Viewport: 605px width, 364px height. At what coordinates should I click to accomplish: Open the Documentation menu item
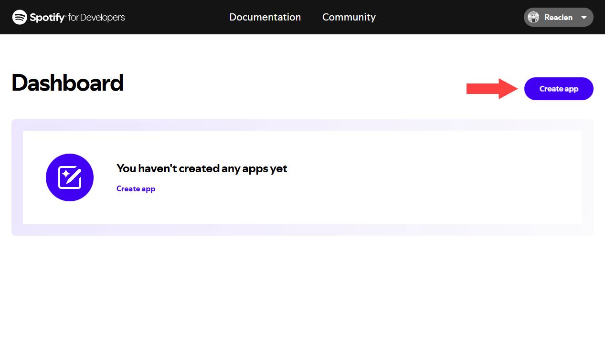(x=265, y=17)
